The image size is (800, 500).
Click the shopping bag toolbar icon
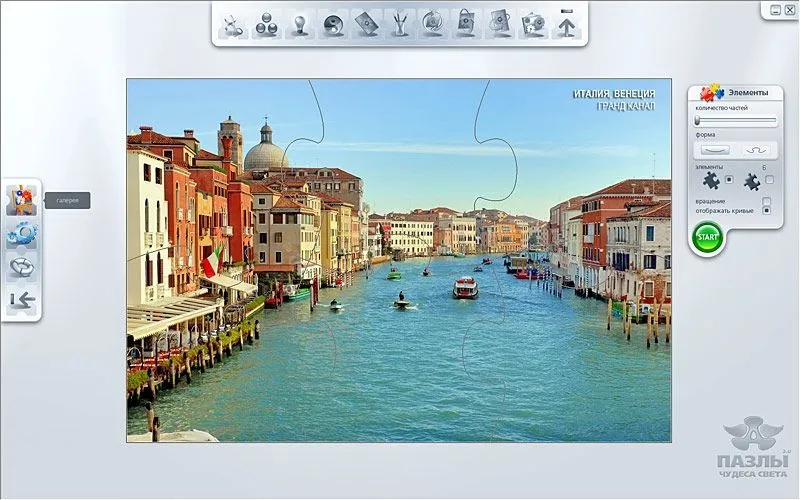pos(466,23)
